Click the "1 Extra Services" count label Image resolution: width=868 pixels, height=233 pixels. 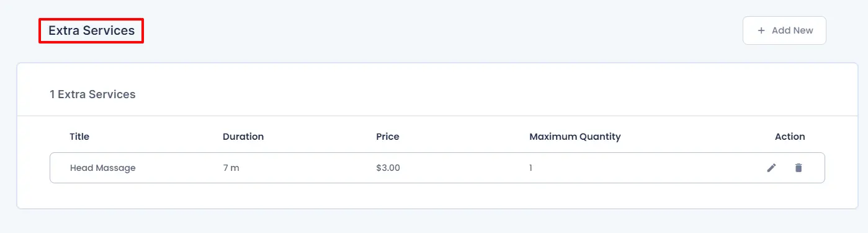click(x=92, y=94)
